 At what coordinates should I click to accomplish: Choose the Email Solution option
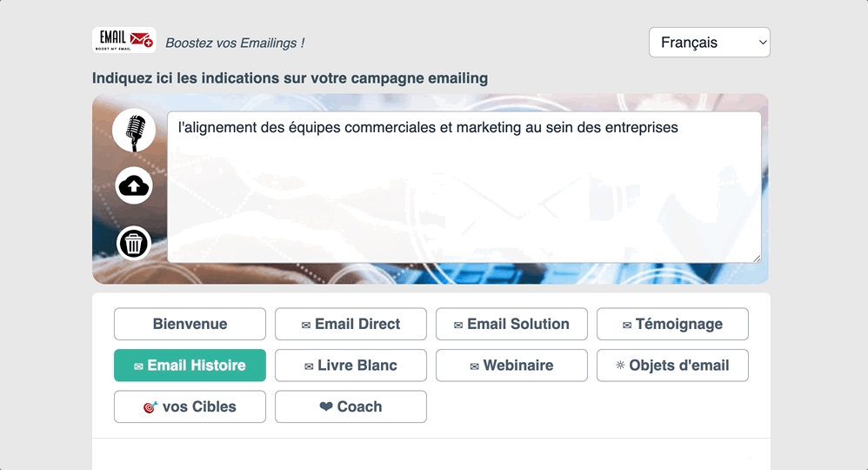coord(511,324)
